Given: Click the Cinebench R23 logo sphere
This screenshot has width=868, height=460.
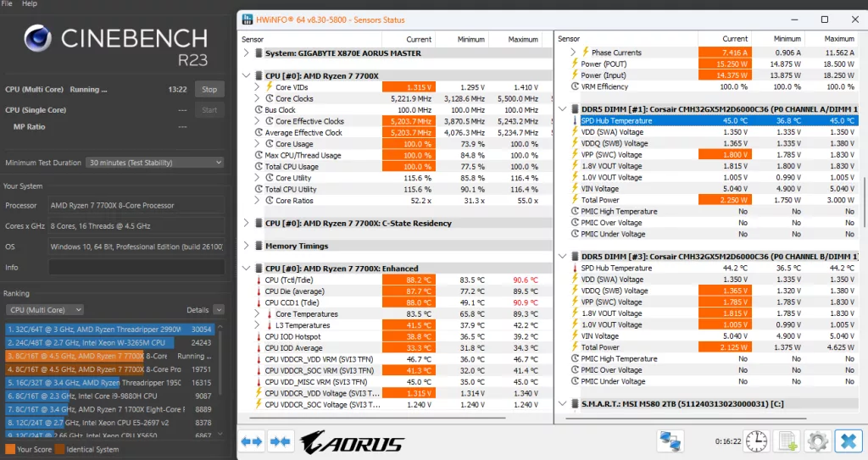Looking at the screenshot, I should pyautogui.click(x=37, y=38).
